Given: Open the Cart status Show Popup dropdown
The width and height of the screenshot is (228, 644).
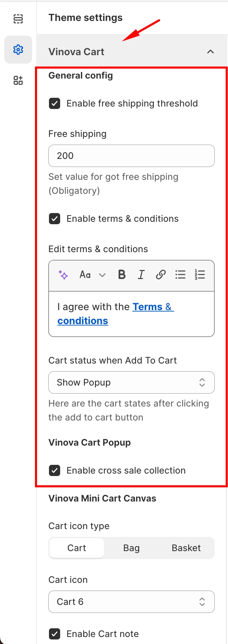Looking at the screenshot, I should pos(131,382).
